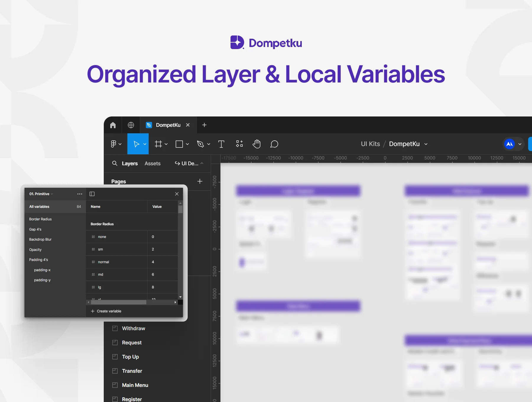Select the Frame tool
Image resolution: width=532 pixels, height=402 pixels.
tap(158, 144)
